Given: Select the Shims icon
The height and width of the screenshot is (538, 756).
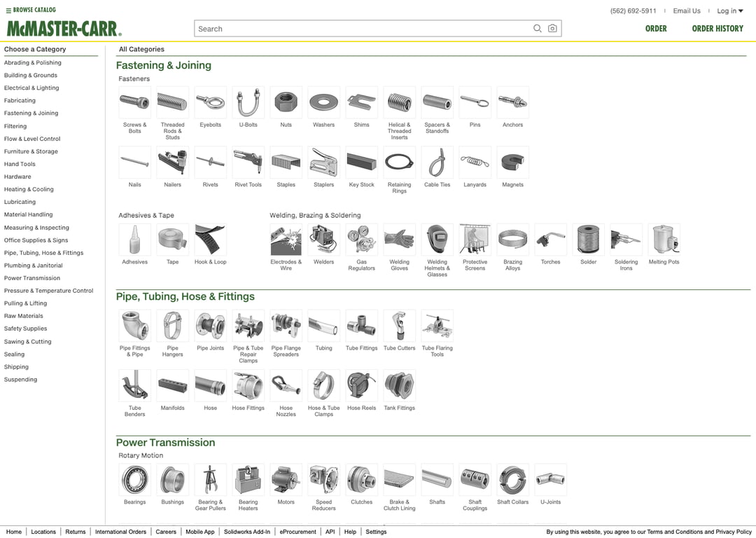Looking at the screenshot, I should (x=361, y=102).
